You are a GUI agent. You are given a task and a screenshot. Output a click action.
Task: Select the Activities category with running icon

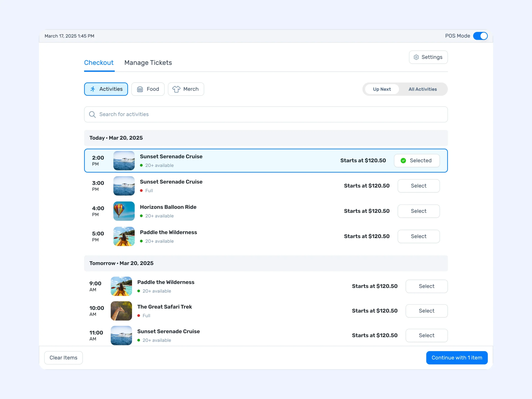click(106, 89)
